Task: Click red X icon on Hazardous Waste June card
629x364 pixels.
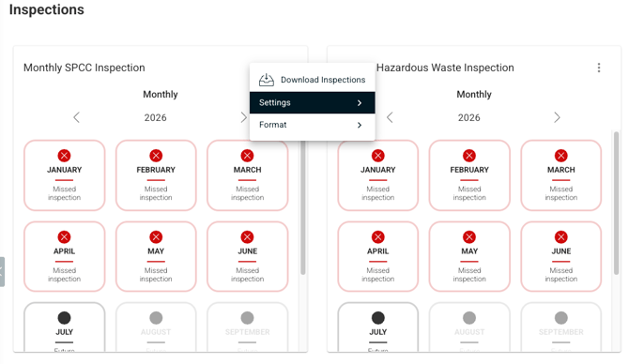Action: point(560,237)
